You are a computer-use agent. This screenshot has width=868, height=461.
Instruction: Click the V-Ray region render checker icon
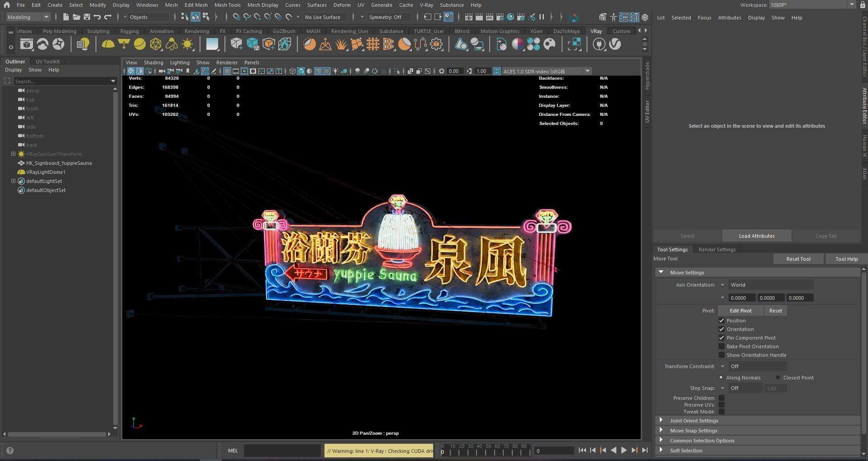coord(574,44)
